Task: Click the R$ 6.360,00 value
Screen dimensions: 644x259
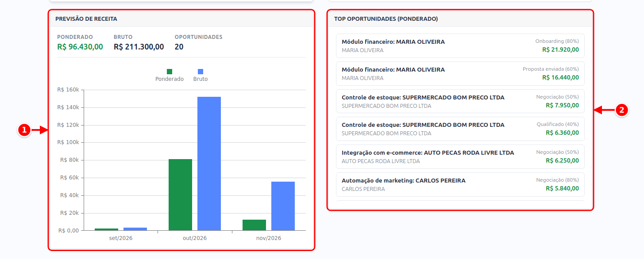Action: pos(562,133)
